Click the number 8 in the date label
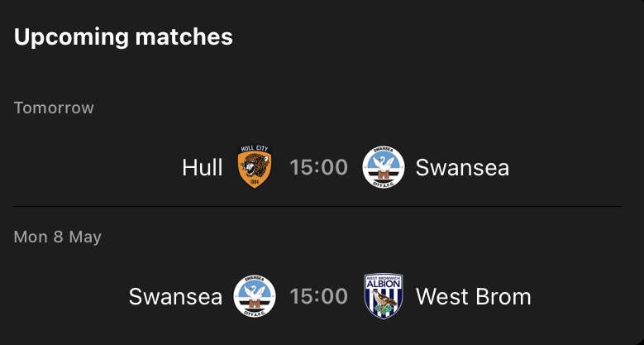The width and height of the screenshot is (644, 345). click(x=59, y=237)
